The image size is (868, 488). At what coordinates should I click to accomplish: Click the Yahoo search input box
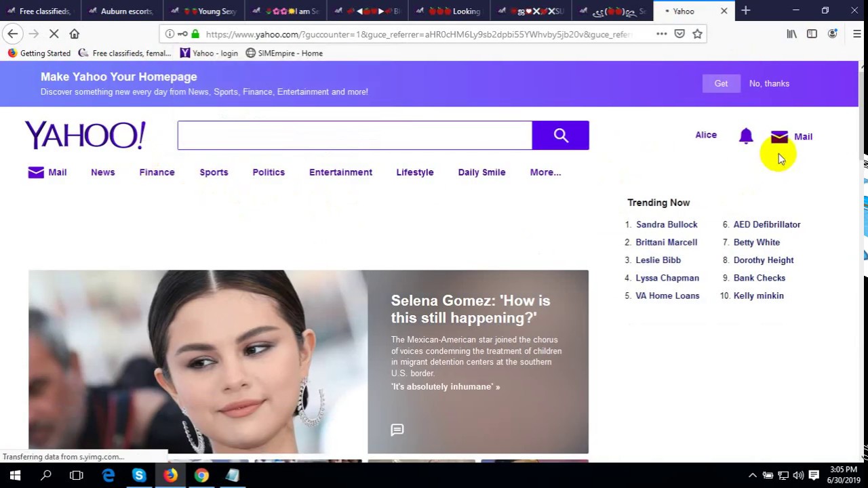[355, 136]
